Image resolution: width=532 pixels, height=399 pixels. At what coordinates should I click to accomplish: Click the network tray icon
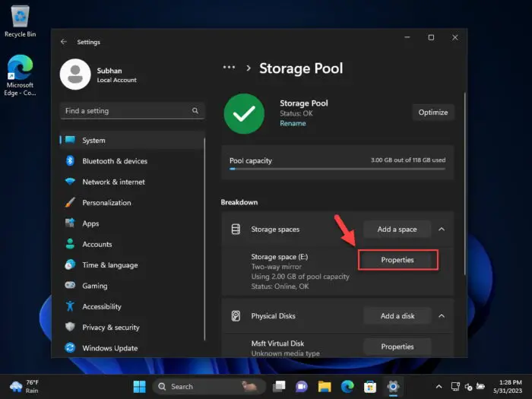click(455, 386)
